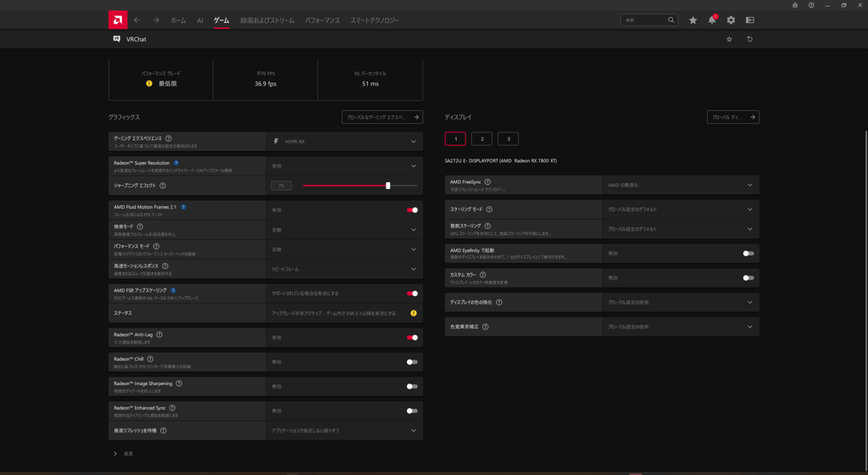Screen dimensions: 868x475
Task: Open ディスプレイの色の強化 dropdown
Action: click(681, 302)
